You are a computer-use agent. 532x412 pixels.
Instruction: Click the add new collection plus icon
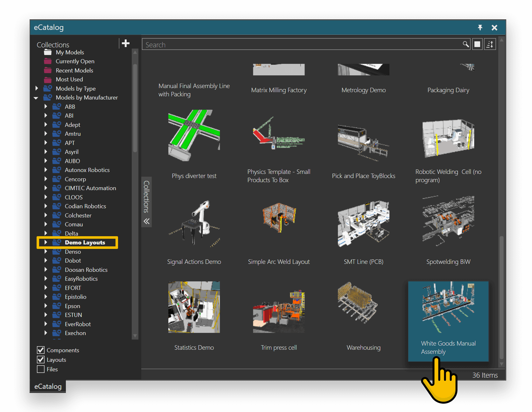point(126,43)
